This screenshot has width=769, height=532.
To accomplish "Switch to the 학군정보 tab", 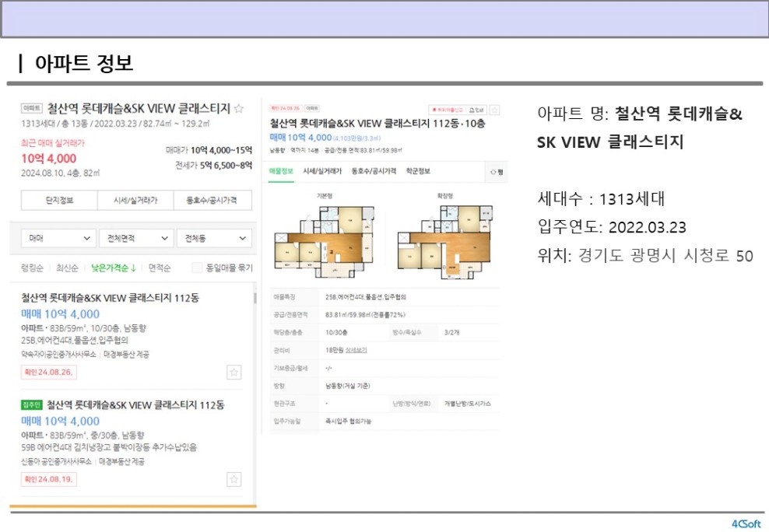I will pos(418,171).
